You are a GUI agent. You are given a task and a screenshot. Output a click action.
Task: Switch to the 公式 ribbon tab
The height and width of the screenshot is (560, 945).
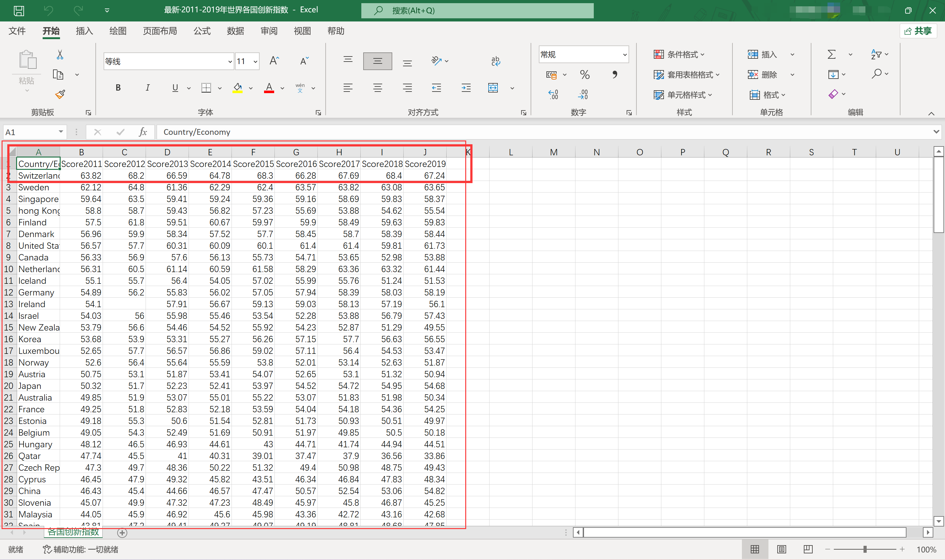click(202, 31)
